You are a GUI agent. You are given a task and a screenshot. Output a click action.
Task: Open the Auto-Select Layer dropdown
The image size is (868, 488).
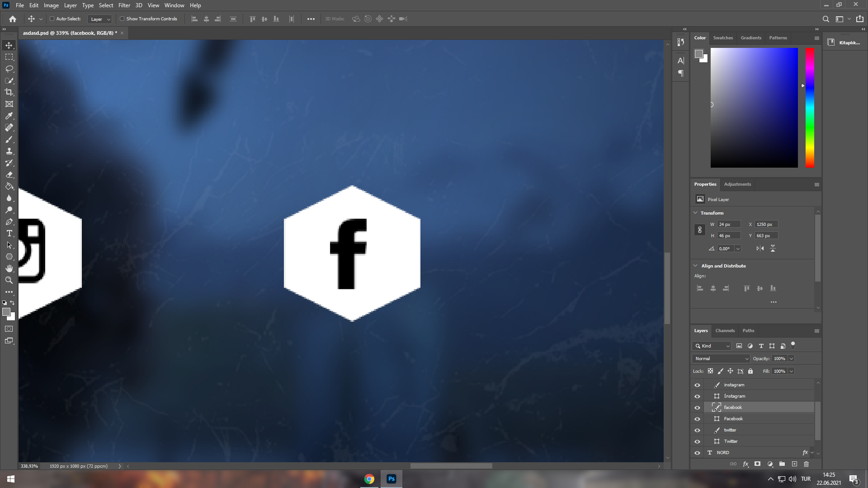click(x=100, y=19)
